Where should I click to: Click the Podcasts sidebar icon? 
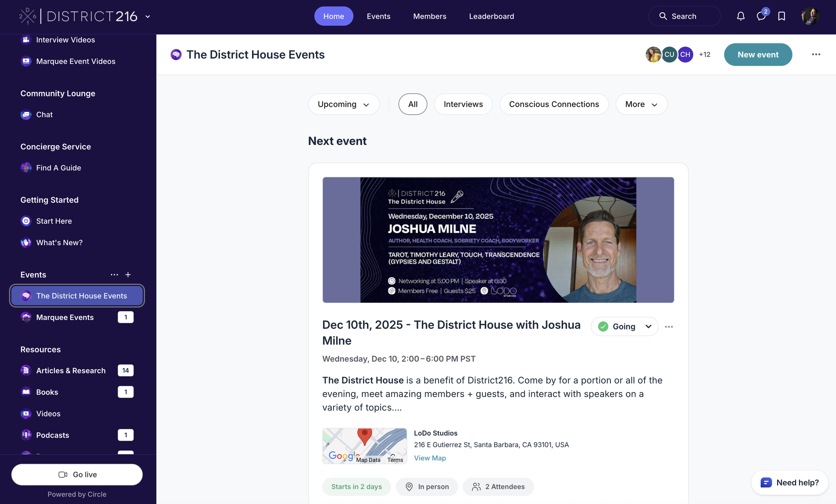[26, 435]
